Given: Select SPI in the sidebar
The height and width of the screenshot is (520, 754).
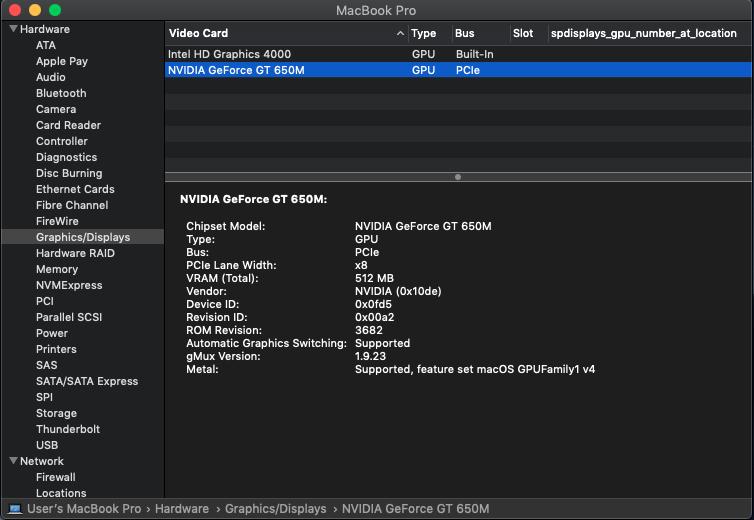Looking at the screenshot, I should [44, 397].
